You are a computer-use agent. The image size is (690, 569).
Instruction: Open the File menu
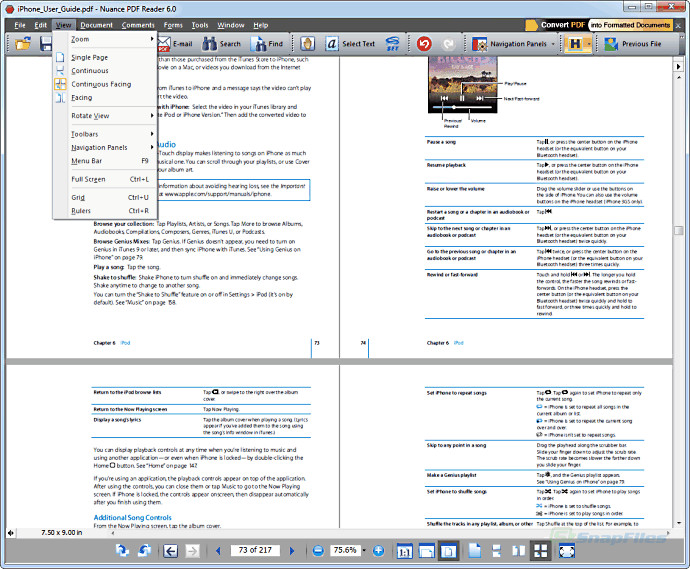(x=20, y=25)
